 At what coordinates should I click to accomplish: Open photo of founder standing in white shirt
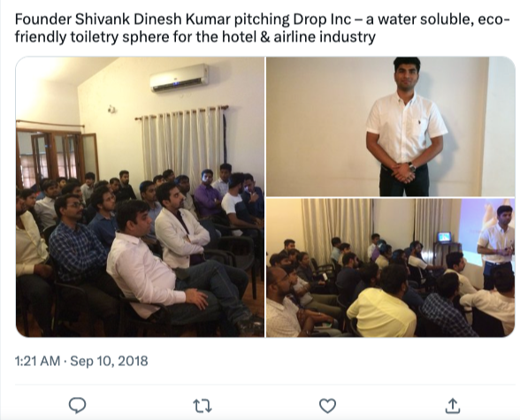tap(391, 126)
